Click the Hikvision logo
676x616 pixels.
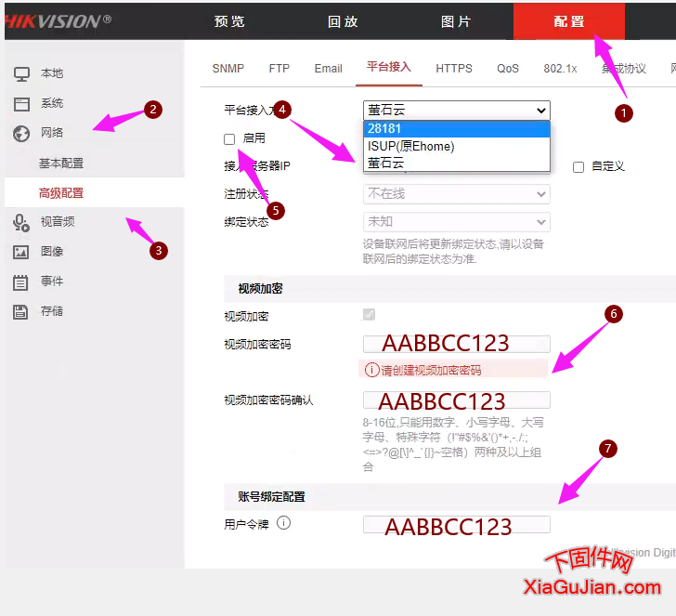(x=58, y=21)
